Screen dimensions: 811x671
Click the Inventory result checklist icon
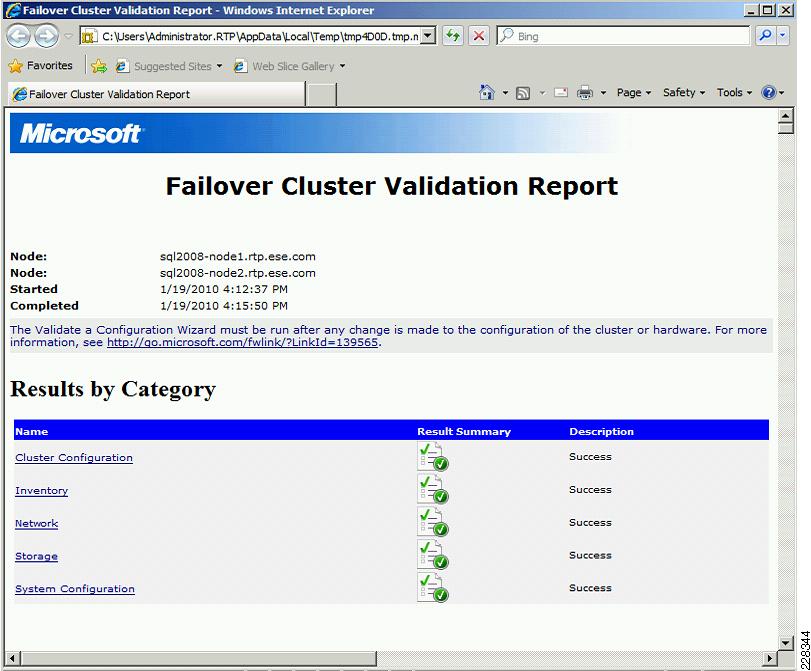pos(432,489)
